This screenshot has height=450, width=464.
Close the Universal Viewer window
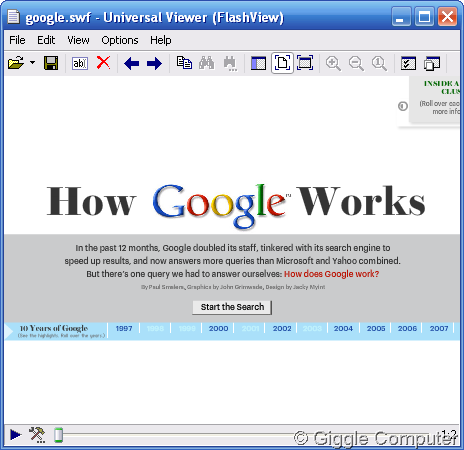coord(447,17)
